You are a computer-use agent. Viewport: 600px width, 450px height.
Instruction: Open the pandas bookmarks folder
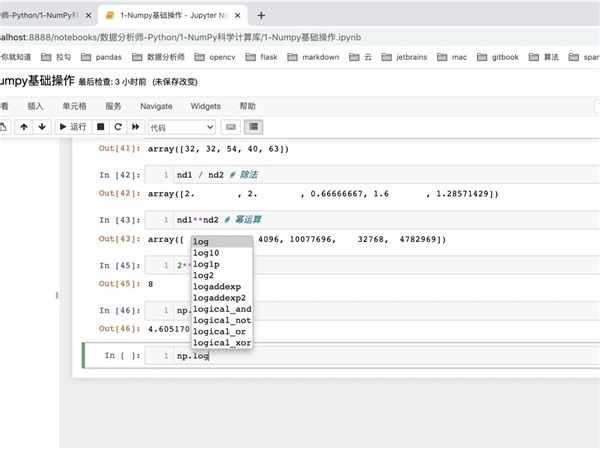tap(101, 57)
